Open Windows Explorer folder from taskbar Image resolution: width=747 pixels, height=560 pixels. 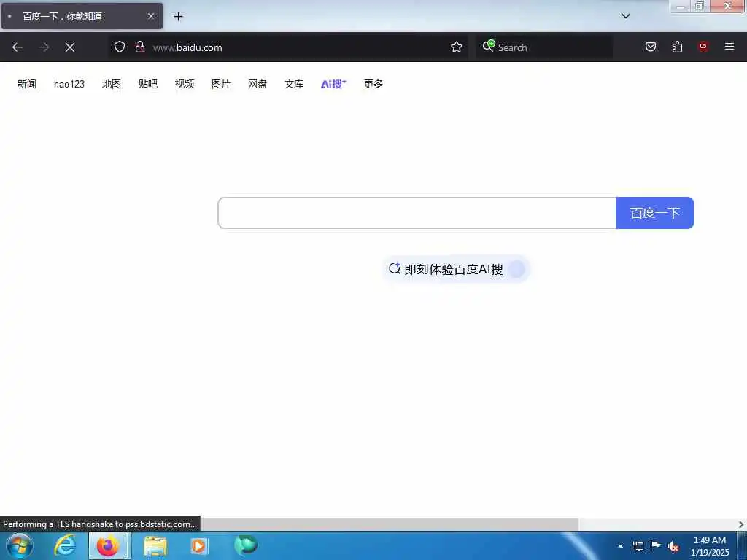pos(155,545)
